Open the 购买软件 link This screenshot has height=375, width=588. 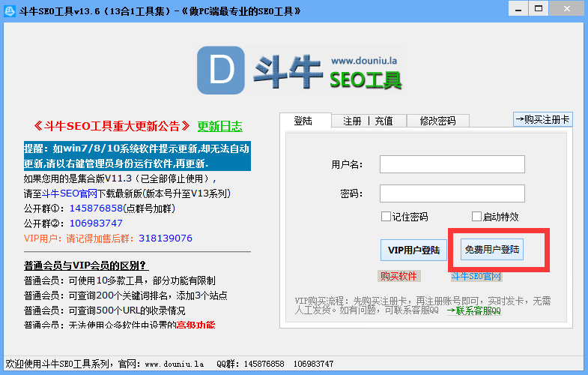[x=398, y=276]
